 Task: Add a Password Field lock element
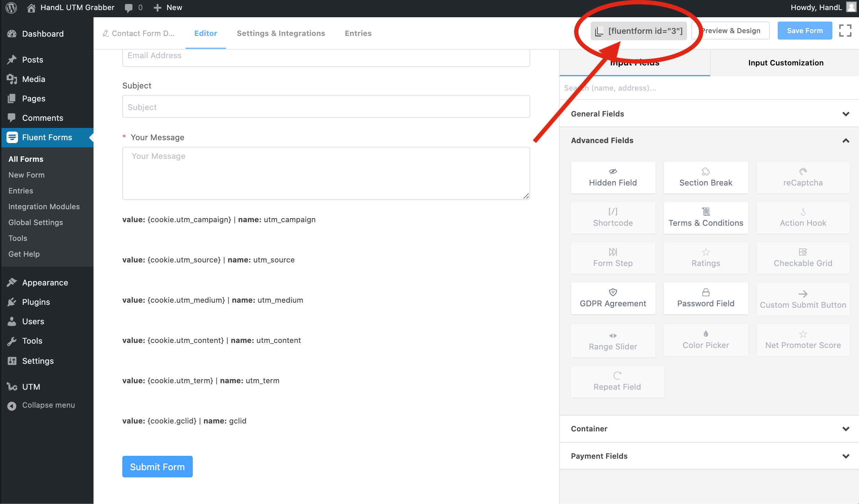706,298
